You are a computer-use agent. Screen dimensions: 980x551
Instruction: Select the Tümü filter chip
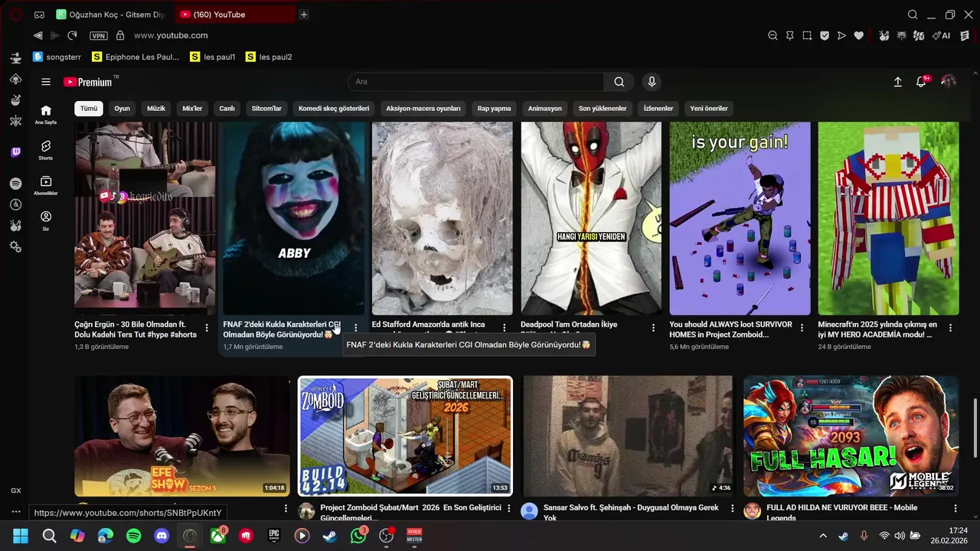pyautogui.click(x=89, y=109)
